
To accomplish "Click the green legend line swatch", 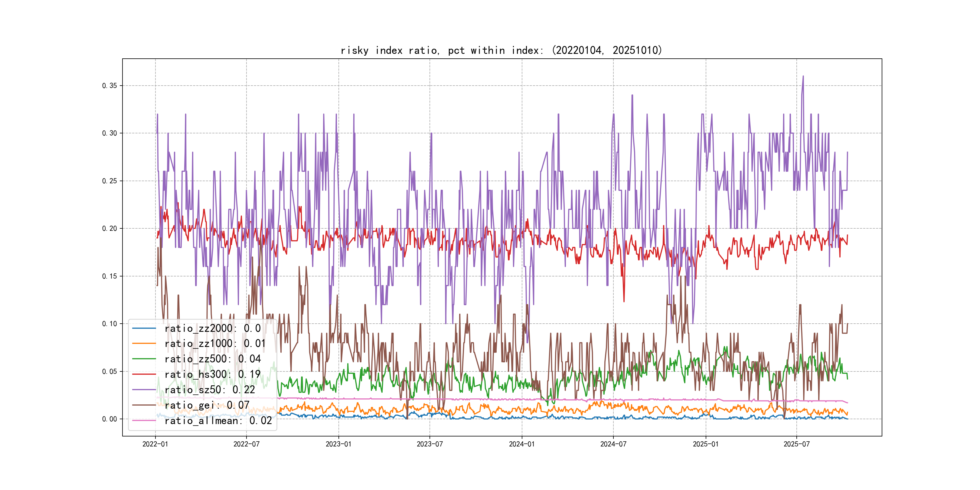I will pos(144,359).
